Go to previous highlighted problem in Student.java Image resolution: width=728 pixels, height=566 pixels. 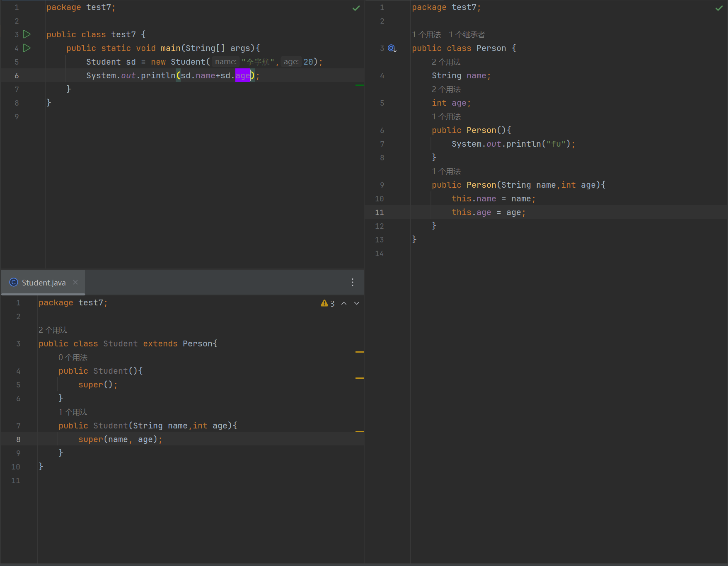click(x=344, y=303)
